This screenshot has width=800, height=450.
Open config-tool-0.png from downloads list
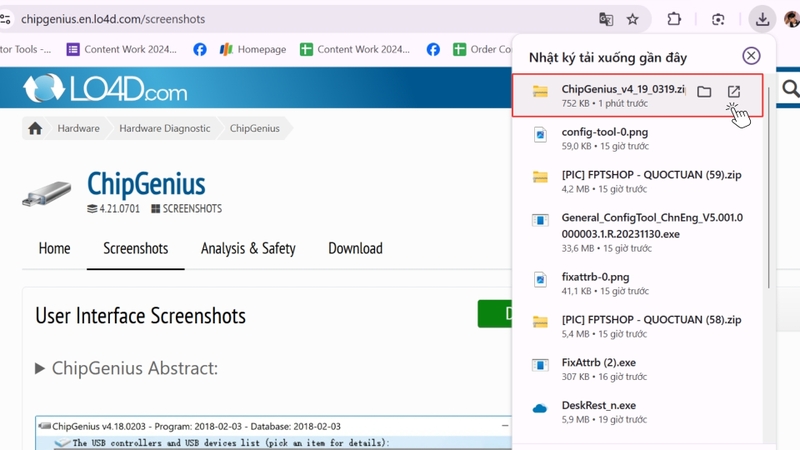tap(638, 138)
